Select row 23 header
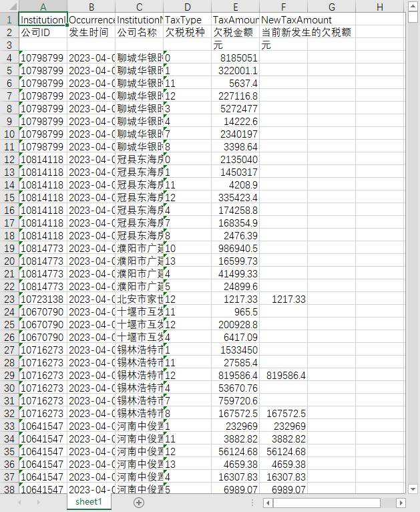 [9, 299]
